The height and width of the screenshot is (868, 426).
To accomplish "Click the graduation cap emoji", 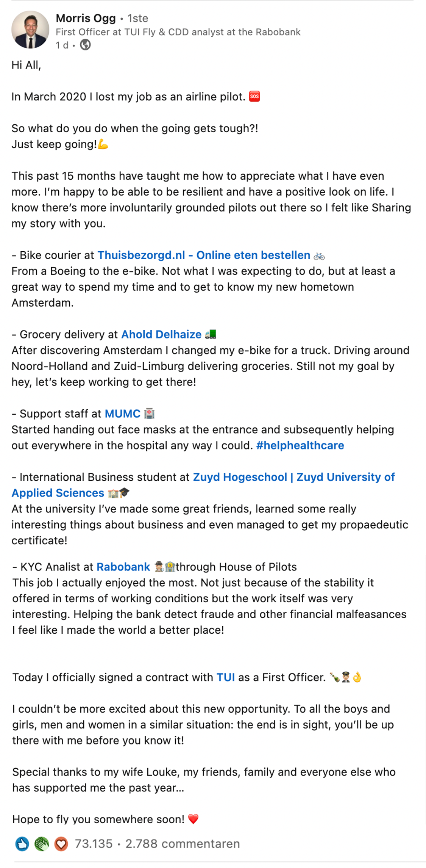I will pyautogui.click(x=124, y=493).
